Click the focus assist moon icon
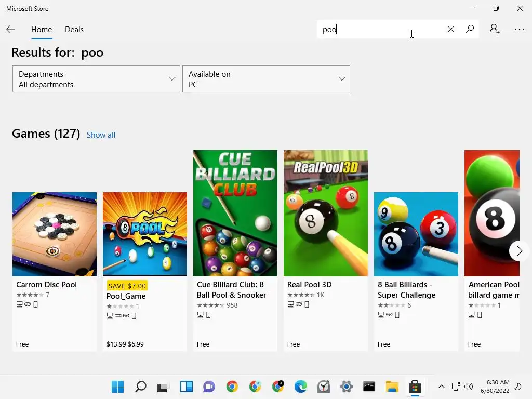The height and width of the screenshot is (399, 532). [518, 387]
